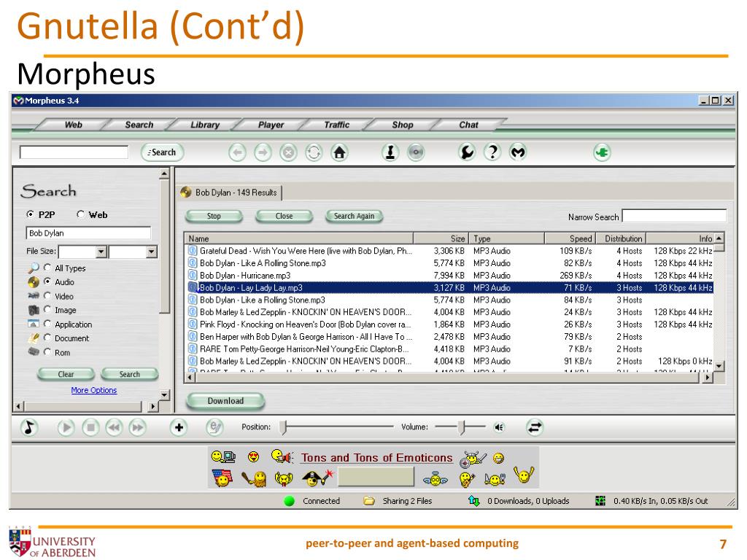Click the downloads/uploads arrows status icon

click(474, 501)
